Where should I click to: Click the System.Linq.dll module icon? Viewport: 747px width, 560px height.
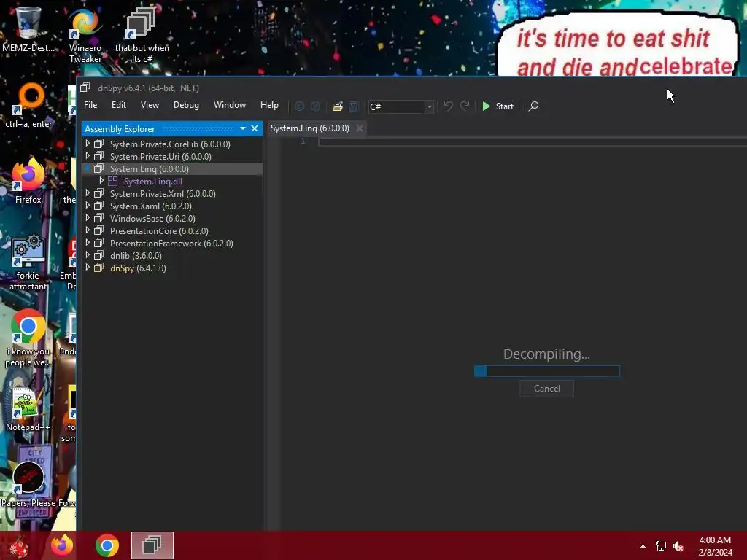point(113,181)
